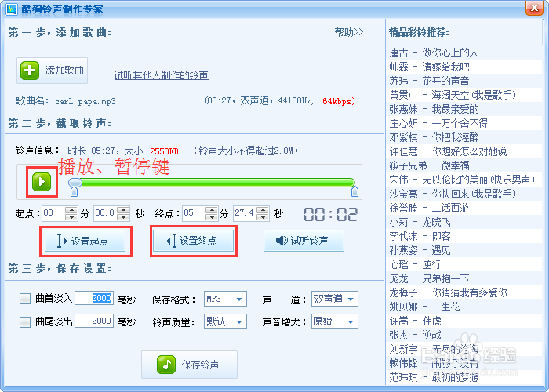Decrease end minutes with down arrow
549x392 pixels.
pos(212,217)
